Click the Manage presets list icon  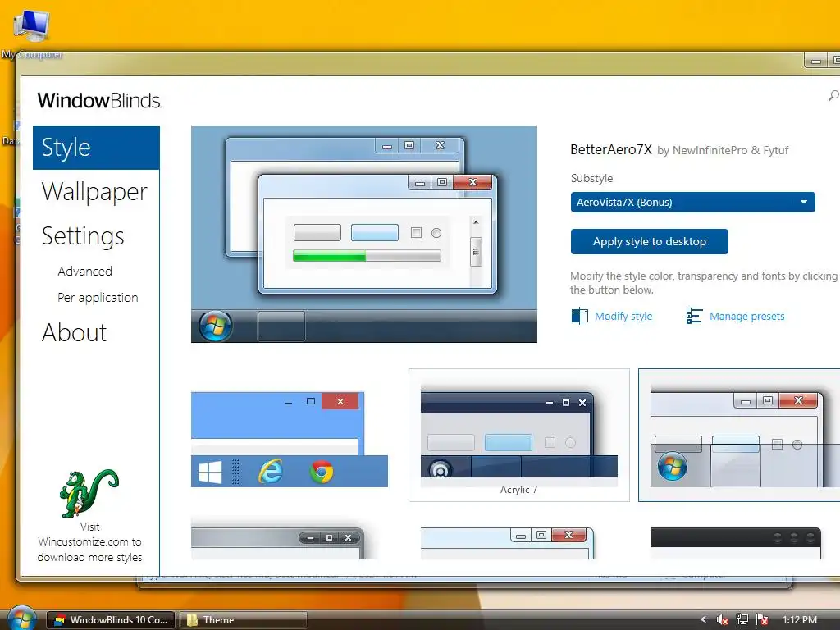(x=694, y=316)
